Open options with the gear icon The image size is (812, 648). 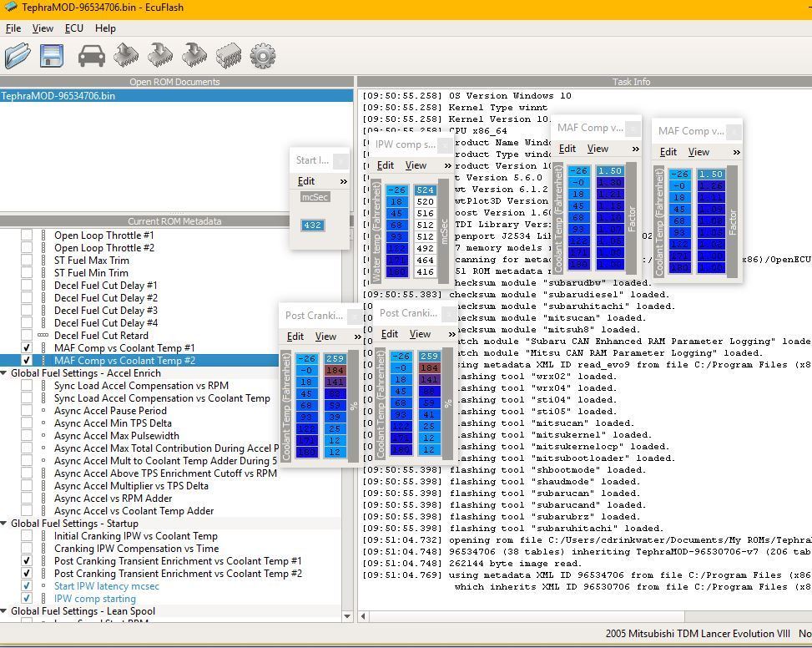tap(262, 56)
